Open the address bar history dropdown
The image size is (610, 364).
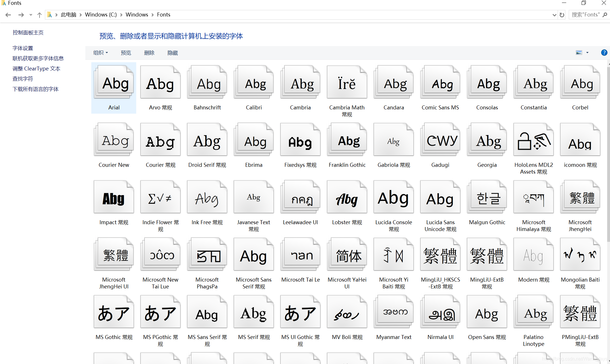point(554,15)
